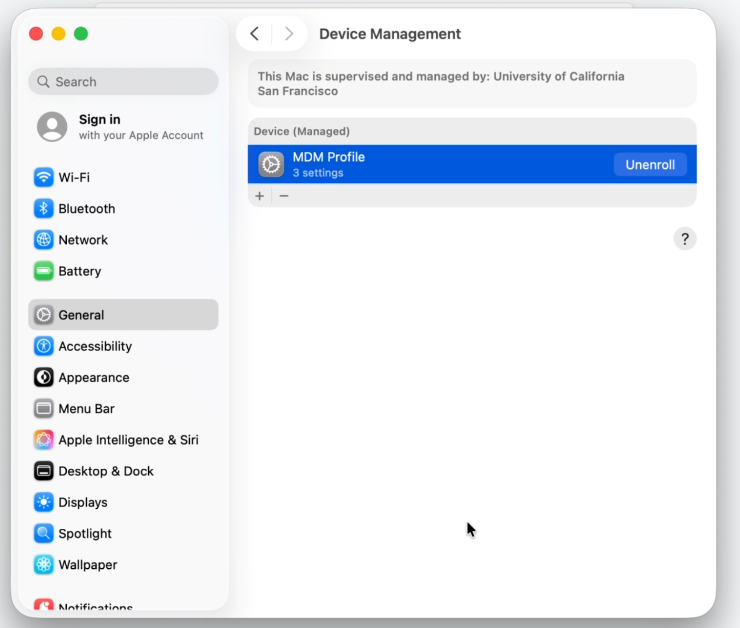Navigate back with the left chevron
The image size is (740, 628).
(x=254, y=34)
